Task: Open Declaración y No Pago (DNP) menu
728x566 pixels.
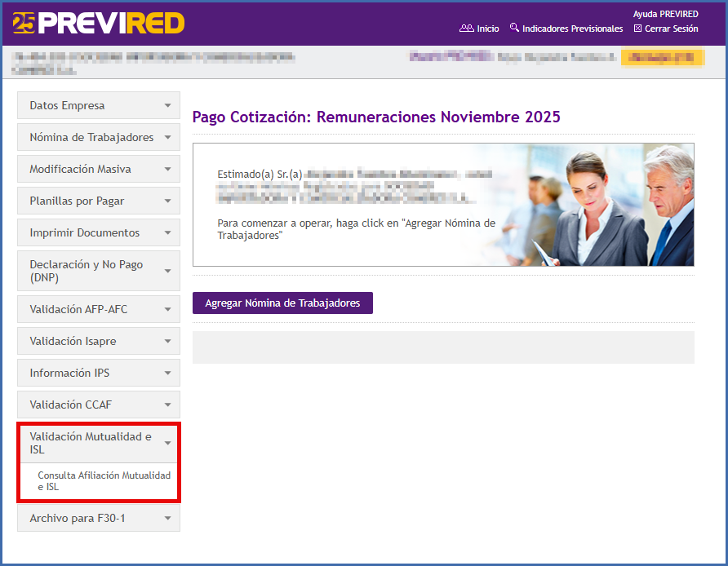Action: (99, 271)
